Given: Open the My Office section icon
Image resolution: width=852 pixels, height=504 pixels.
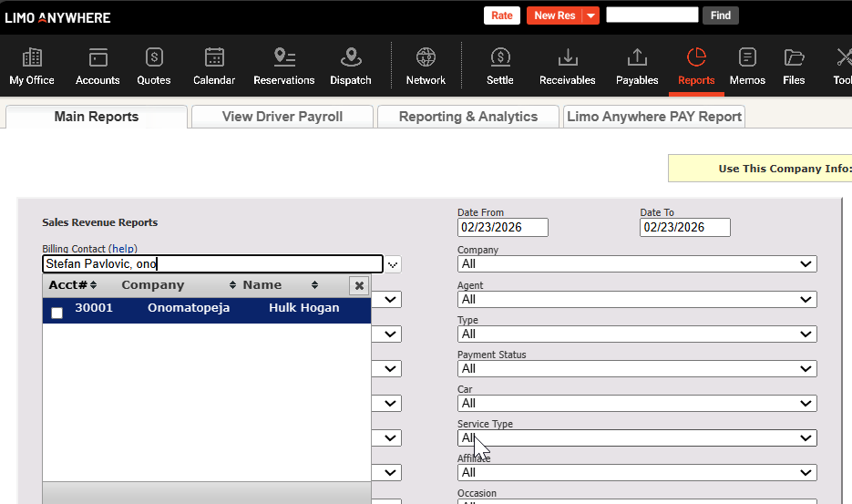Looking at the screenshot, I should [32, 67].
